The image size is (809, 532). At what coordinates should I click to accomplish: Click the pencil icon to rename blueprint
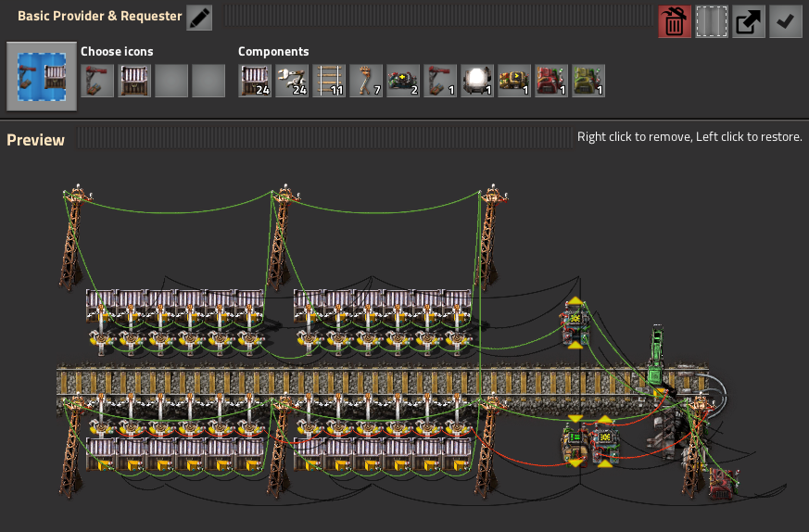(x=199, y=18)
